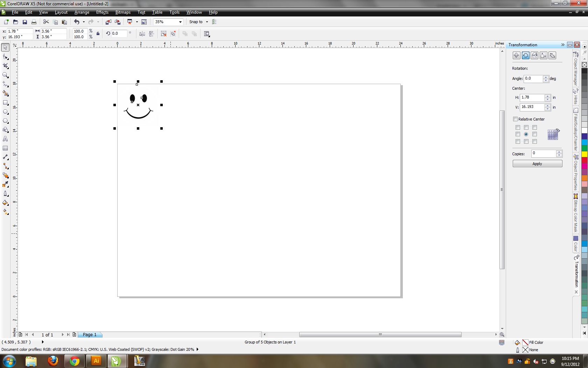Choose the Crop tool
Screen dimensions: 588x368
tap(5, 66)
